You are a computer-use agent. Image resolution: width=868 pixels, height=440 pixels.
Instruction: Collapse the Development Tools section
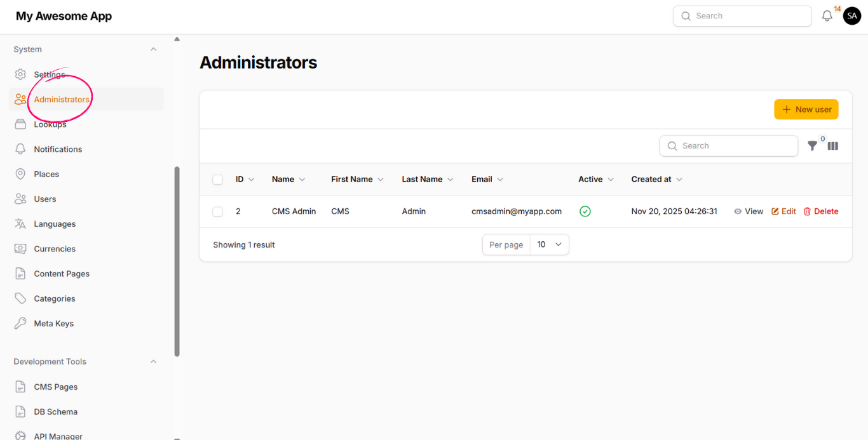153,361
